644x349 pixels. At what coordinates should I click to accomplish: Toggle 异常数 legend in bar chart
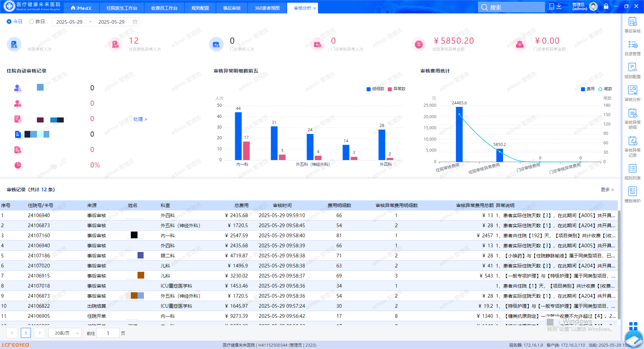[396, 89]
